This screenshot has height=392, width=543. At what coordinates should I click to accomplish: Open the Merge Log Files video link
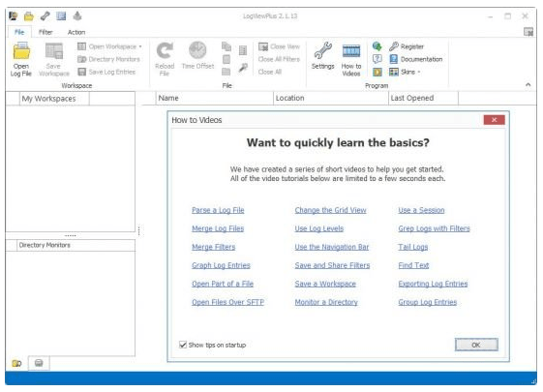pos(218,228)
